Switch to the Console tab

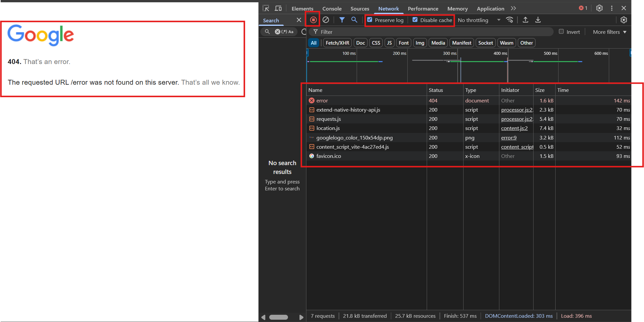(332, 9)
